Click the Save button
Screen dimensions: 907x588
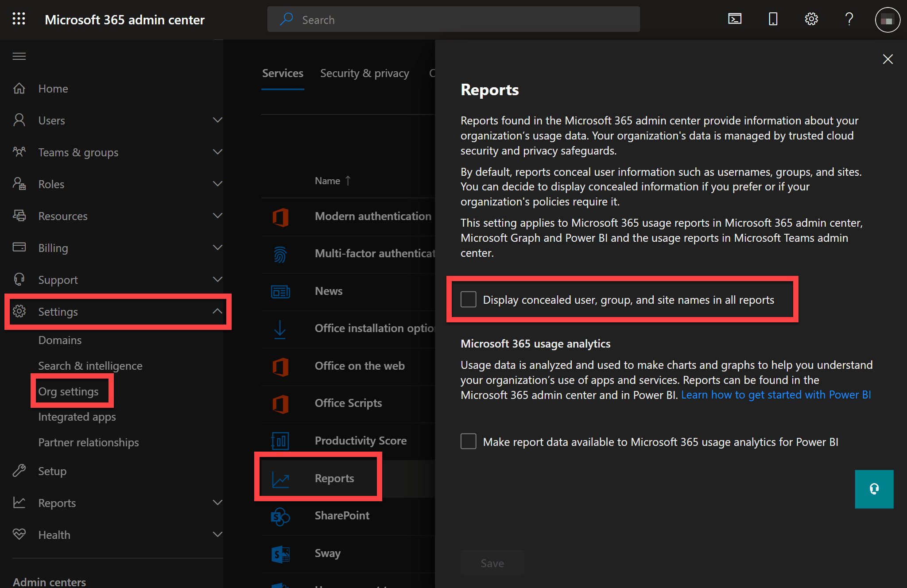pos(492,563)
